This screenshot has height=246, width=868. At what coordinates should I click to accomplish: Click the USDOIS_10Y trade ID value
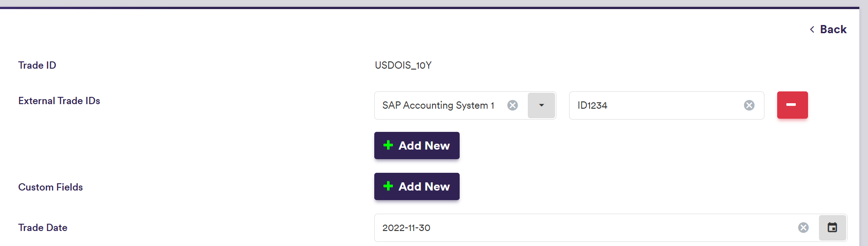pyautogui.click(x=403, y=65)
